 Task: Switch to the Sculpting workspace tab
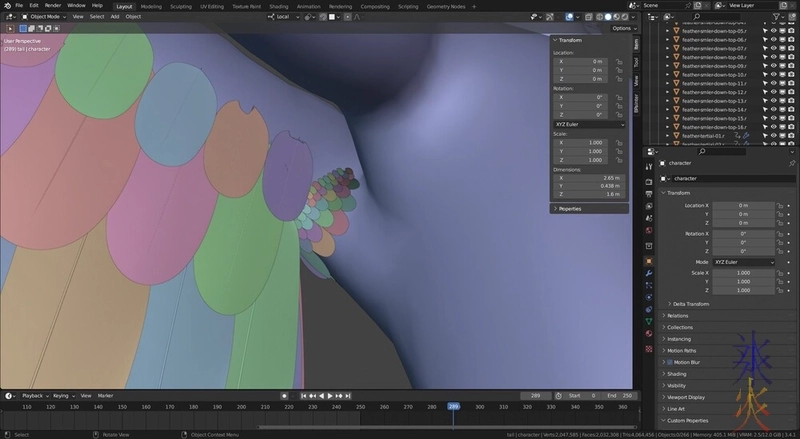(181, 6)
